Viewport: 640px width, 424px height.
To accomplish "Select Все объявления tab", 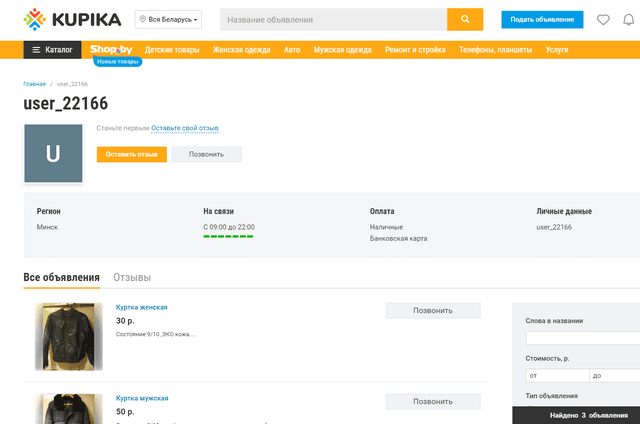I will (x=61, y=277).
